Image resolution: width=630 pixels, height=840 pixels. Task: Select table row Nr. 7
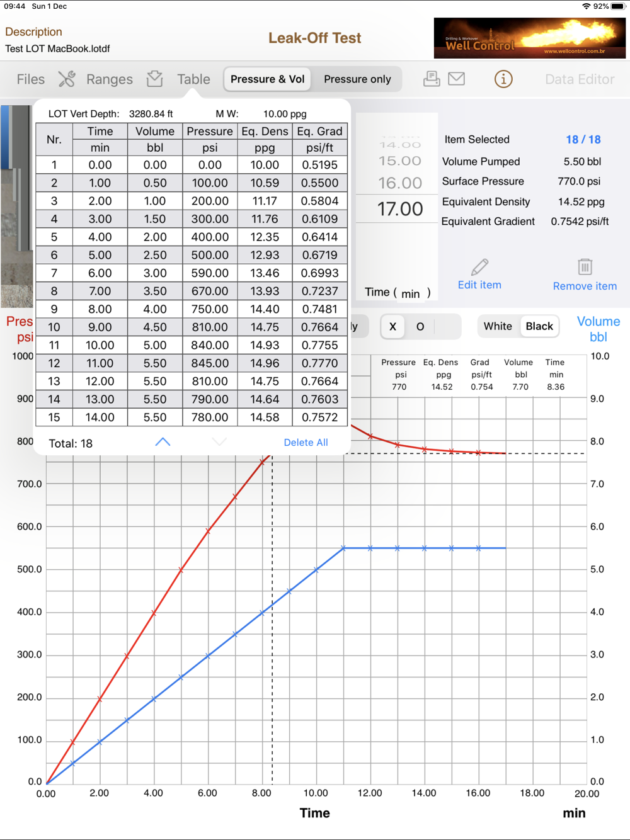(192, 273)
